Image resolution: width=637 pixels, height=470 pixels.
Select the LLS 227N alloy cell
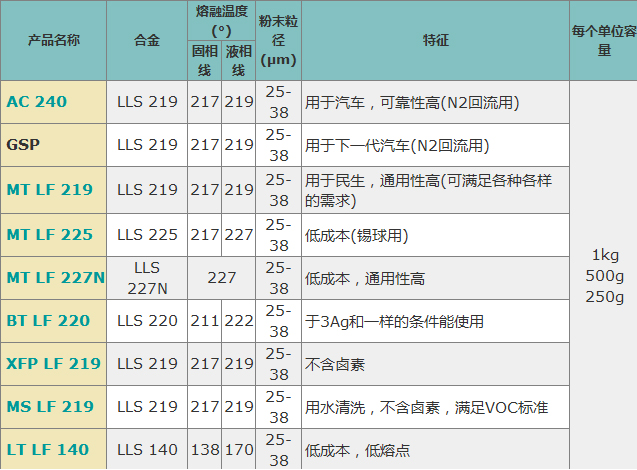tap(146, 277)
